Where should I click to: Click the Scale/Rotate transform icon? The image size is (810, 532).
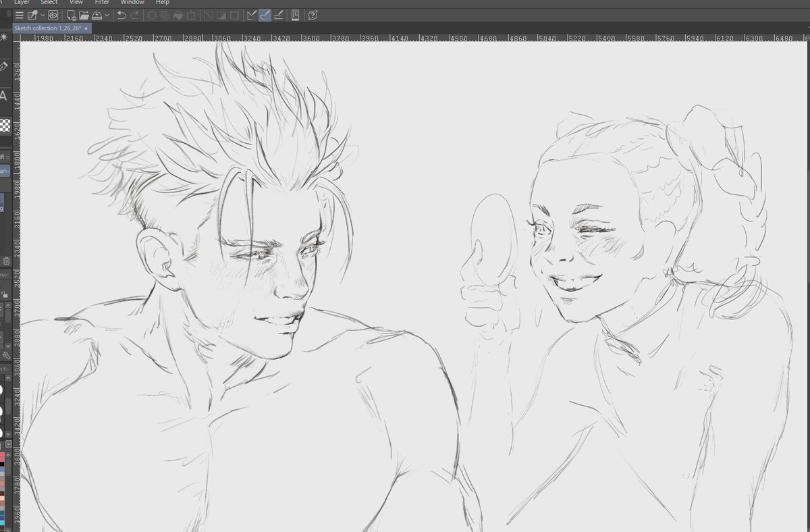192,15
